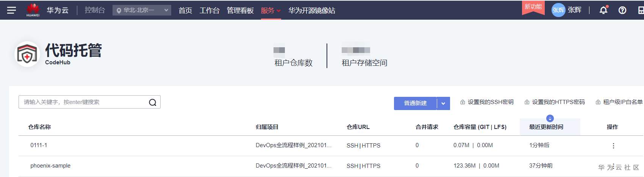Image resolution: width=644 pixels, height=177 pixels.
Task: Click the Huawei logo
Action: tap(33, 10)
